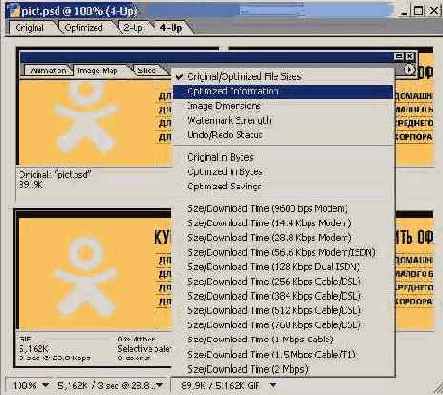Minimize the inner palette window
Screen dimensions: 443x395
399,56
